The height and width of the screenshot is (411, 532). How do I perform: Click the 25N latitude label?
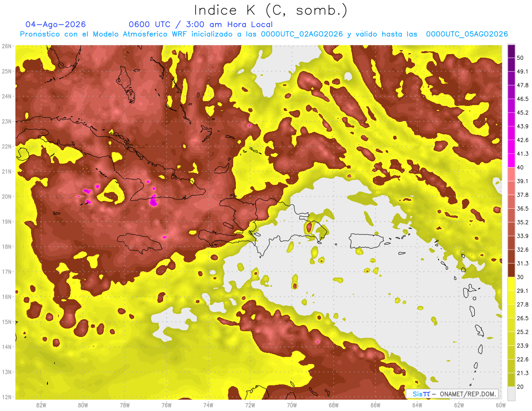[7, 71]
